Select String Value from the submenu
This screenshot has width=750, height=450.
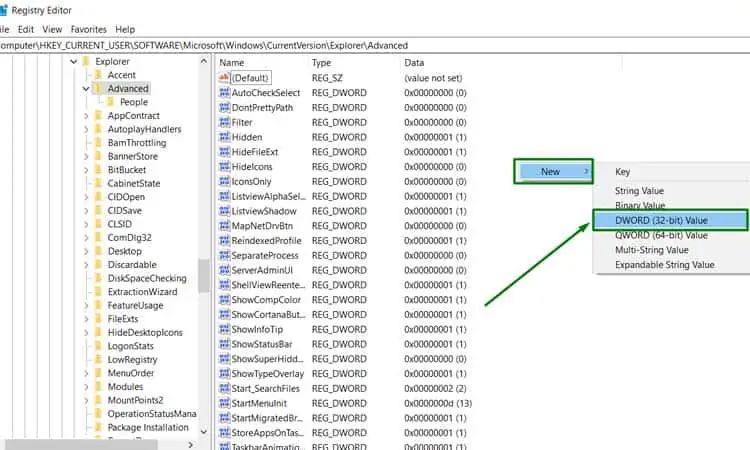(x=639, y=191)
